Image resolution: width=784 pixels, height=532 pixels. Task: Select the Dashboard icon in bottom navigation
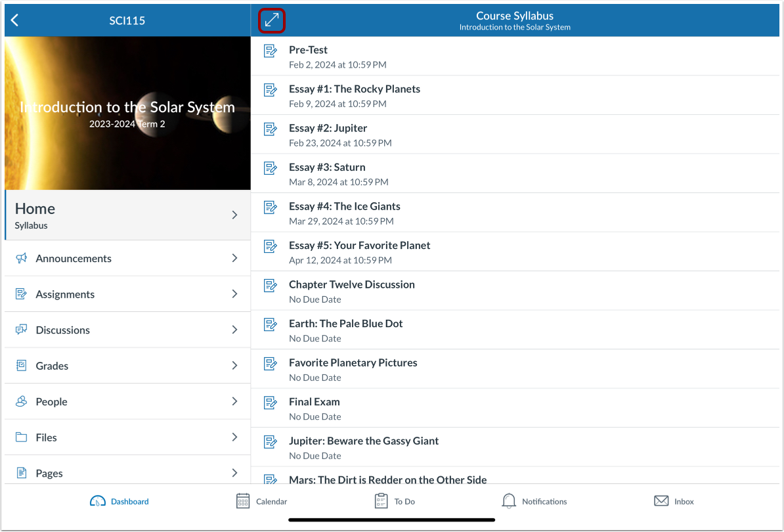pos(98,500)
